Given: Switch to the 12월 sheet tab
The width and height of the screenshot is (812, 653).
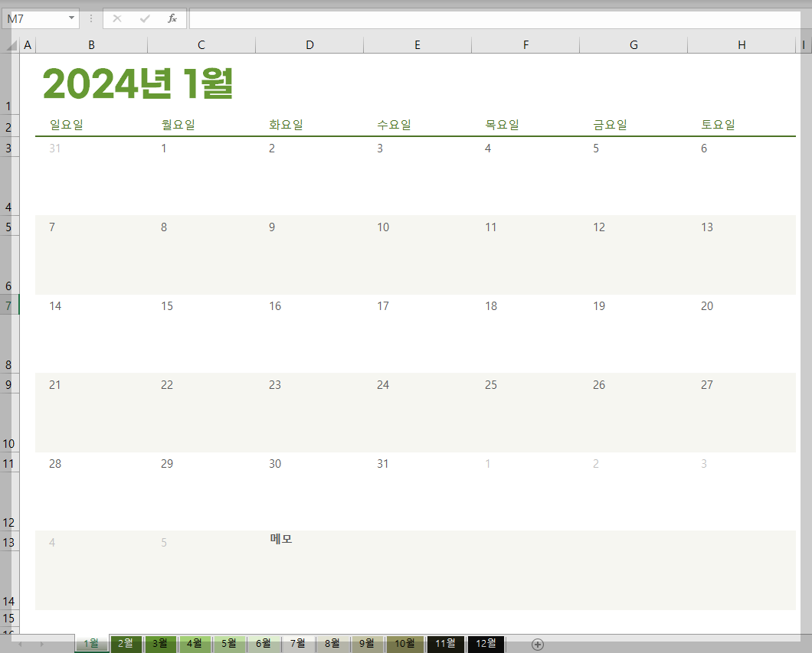Looking at the screenshot, I should pos(486,643).
